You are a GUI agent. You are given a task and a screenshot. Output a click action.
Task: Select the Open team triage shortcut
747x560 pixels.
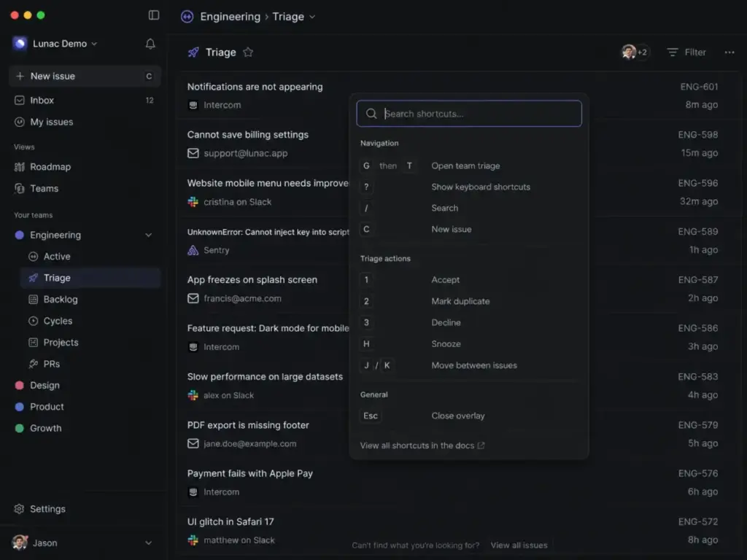[x=469, y=166]
